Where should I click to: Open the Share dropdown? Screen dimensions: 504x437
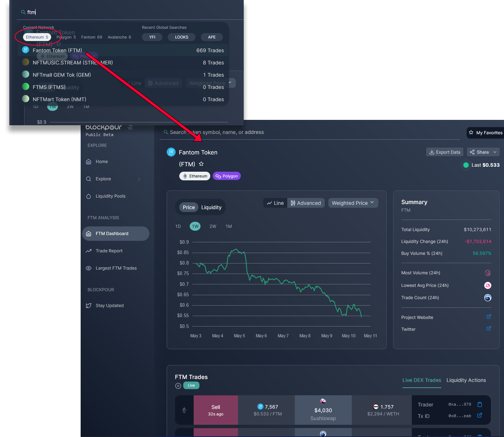483,152
